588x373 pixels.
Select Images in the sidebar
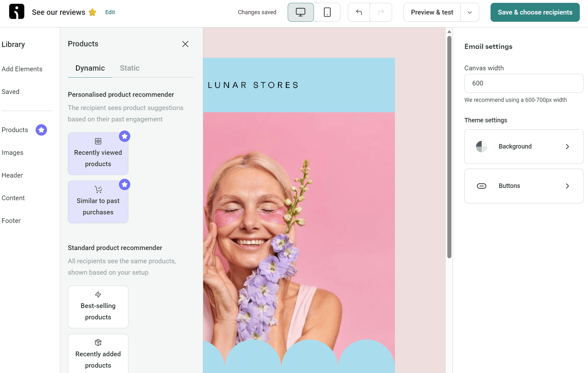point(12,153)
